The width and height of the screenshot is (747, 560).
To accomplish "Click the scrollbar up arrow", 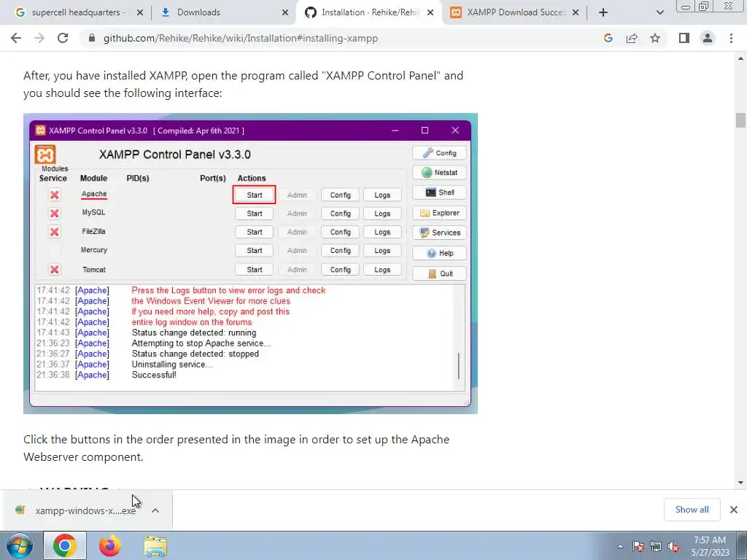I will click(740, 58).
